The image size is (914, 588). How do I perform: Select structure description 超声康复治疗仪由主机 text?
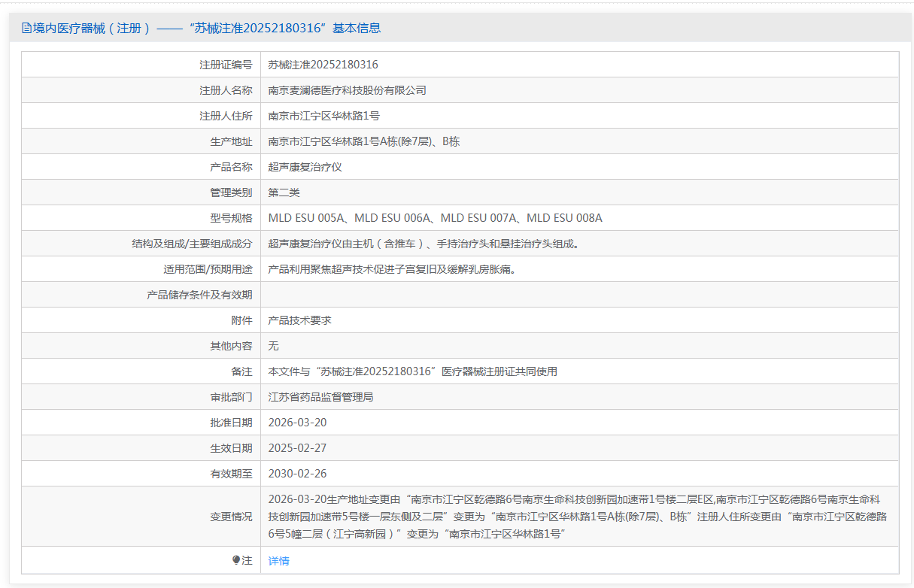424,244
